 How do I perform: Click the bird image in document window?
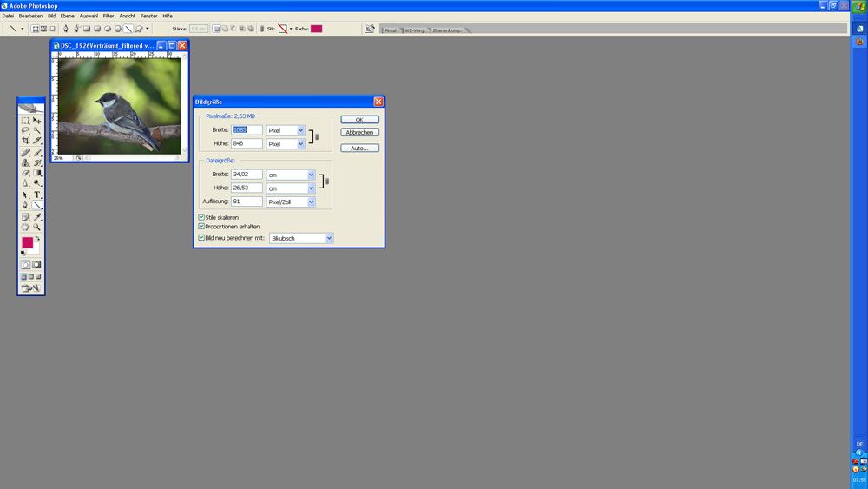120,106
